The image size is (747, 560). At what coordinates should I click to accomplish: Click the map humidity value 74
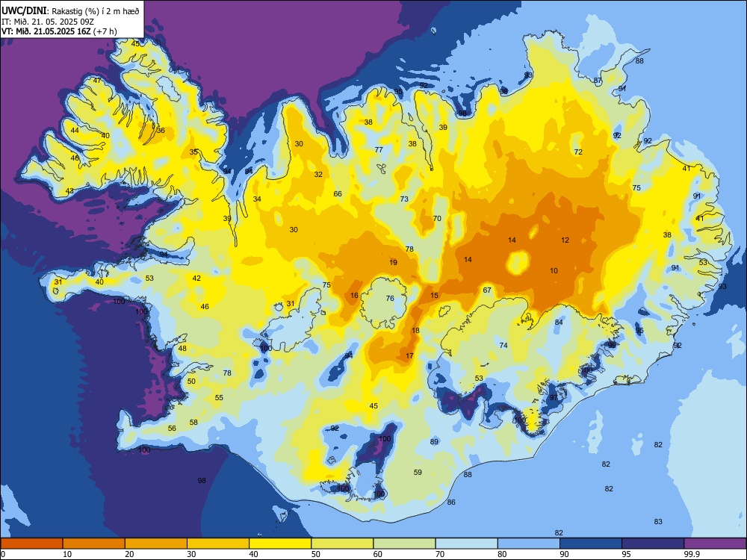pyautogui.click(x=503, y=345)
